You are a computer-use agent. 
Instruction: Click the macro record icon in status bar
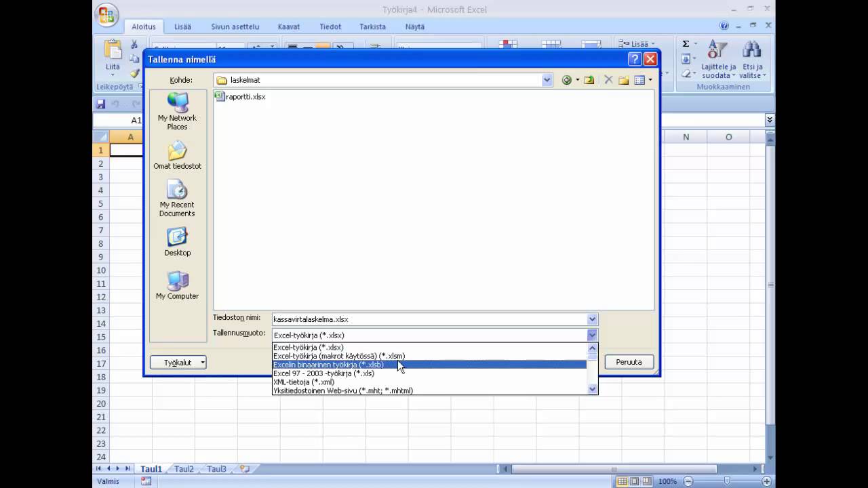(x=146, y=481)
